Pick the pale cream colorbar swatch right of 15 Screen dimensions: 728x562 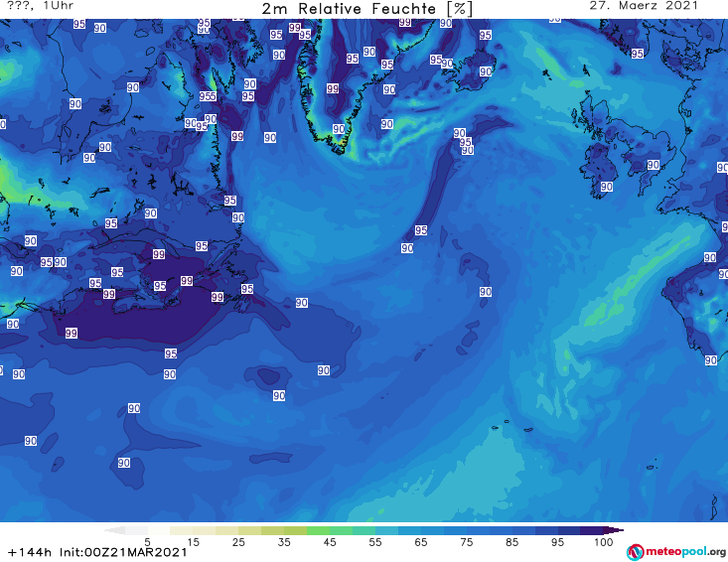click(205, 530)
